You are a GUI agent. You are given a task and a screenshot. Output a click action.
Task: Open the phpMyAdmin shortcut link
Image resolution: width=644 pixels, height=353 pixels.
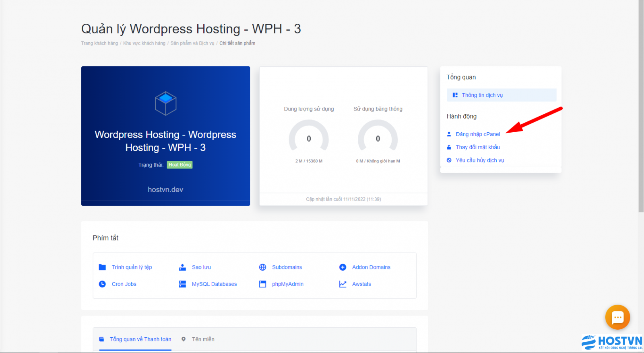[x=288, y=284]
